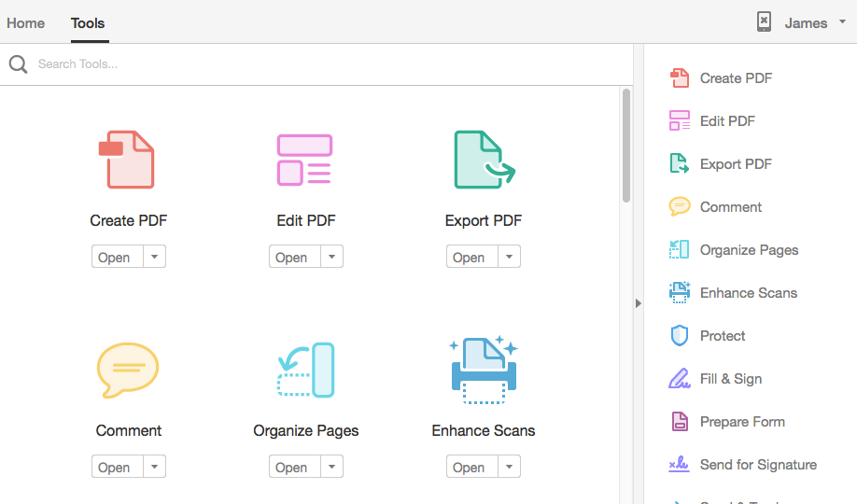Select Fill & Sign pen icon in sidebar
Screen dimensions: 857x504
(x=680, y=378)
